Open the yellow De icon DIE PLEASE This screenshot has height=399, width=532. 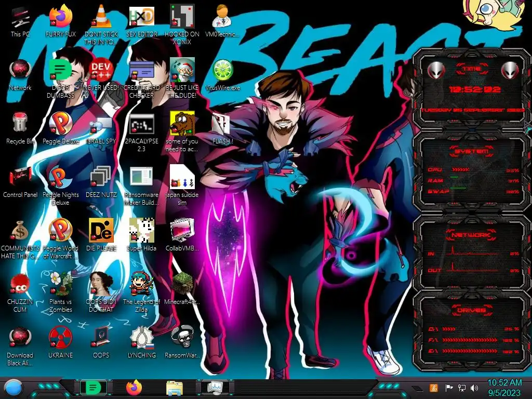101,236
